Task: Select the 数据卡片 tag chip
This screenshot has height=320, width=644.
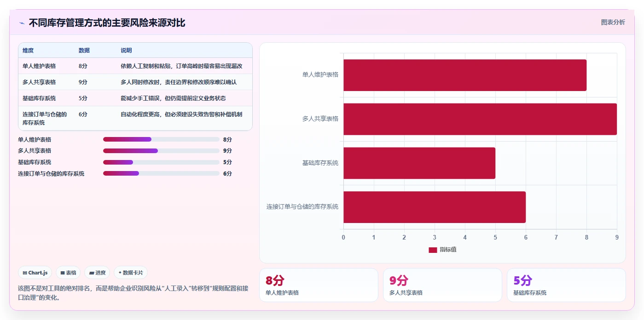Action: pyautogui.click(x=131, y=273)
